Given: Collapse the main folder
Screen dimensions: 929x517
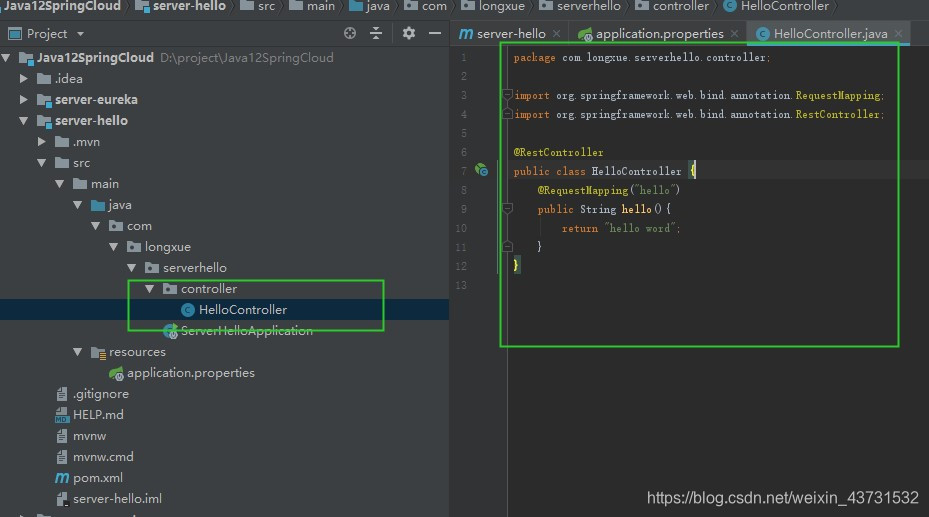Looking at the screenshot, I should (x=60, y=184).
